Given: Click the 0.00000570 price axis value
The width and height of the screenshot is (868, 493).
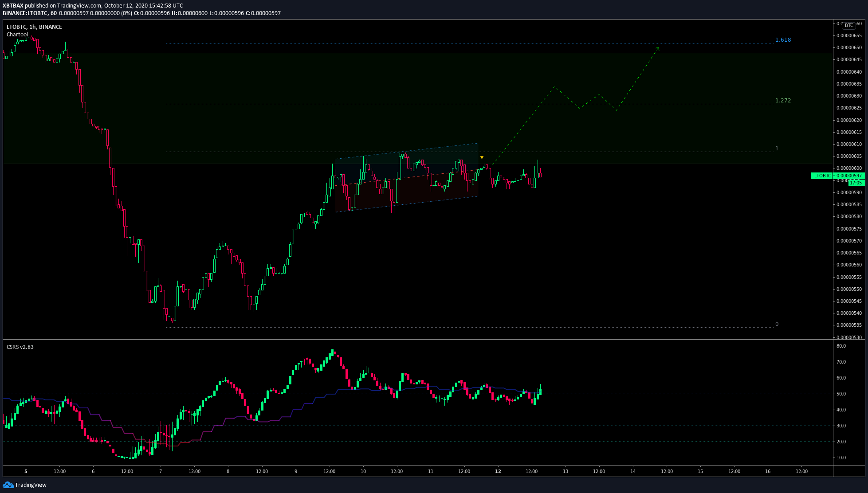Looking at the screenshot, I should [849, 241].
